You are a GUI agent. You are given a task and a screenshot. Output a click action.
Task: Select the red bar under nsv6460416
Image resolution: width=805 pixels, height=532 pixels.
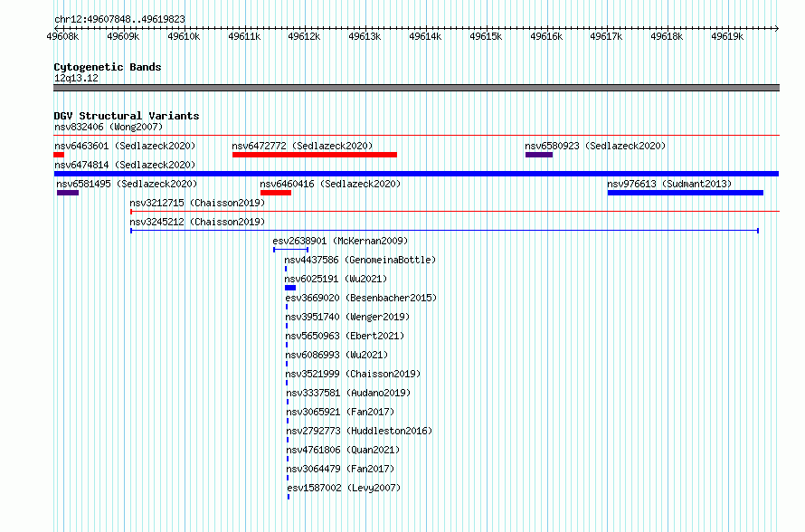[x=276, y=193]
